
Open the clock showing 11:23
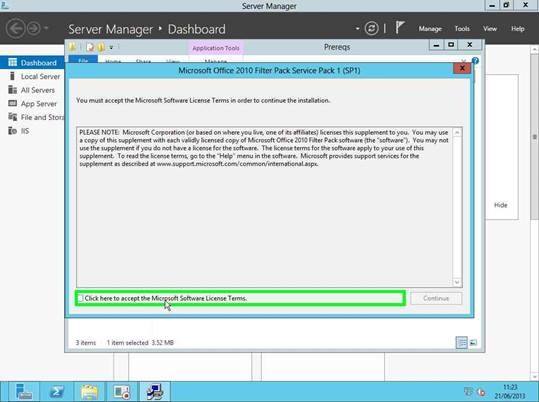point(510,391)
